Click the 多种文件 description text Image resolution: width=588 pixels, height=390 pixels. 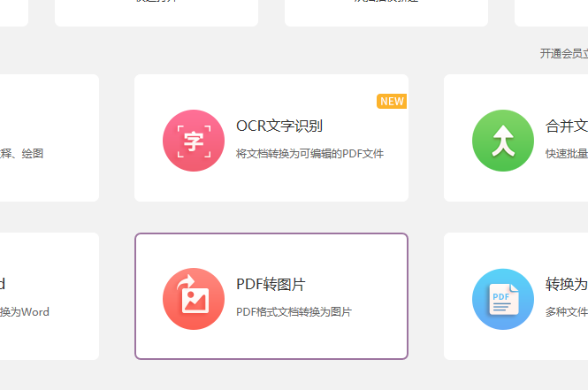[x=566, y=312]
